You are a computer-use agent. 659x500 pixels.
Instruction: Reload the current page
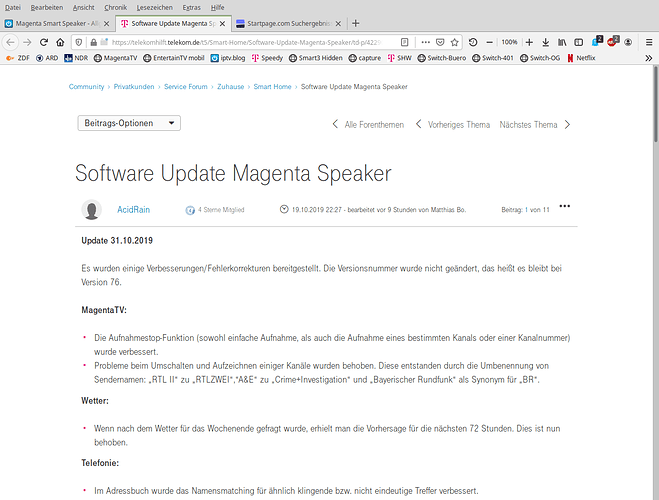click(x=44, y=42)
